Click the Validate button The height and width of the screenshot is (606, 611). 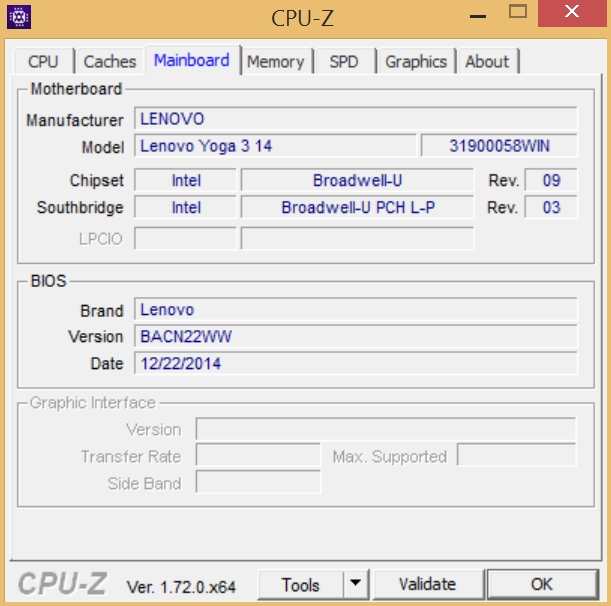pyautogui.click(x=427, y=584)
